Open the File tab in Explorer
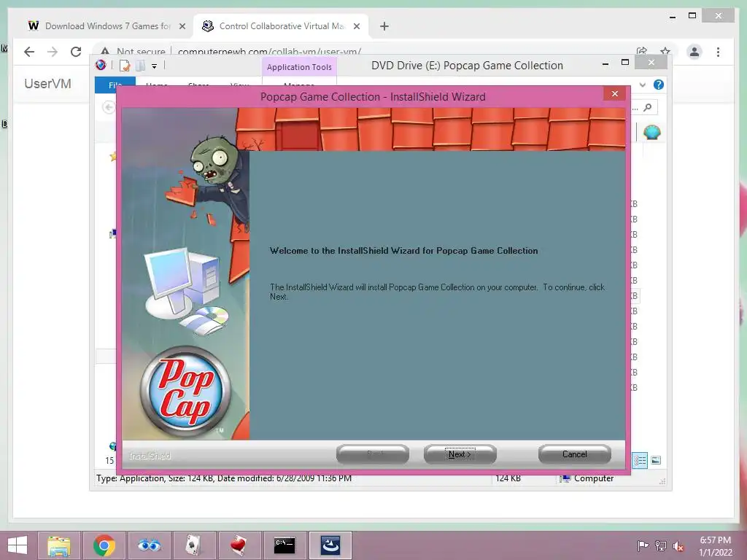 (115, 85)
